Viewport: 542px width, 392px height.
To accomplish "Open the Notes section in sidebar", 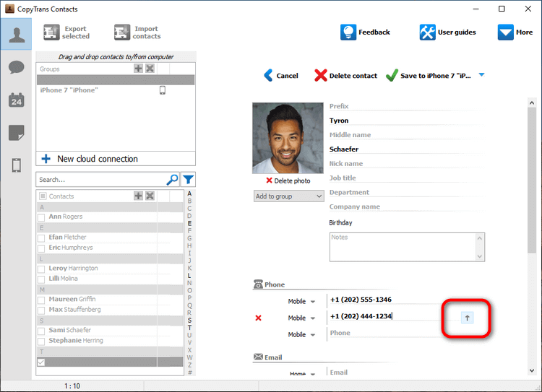I will tap(16, 133).
